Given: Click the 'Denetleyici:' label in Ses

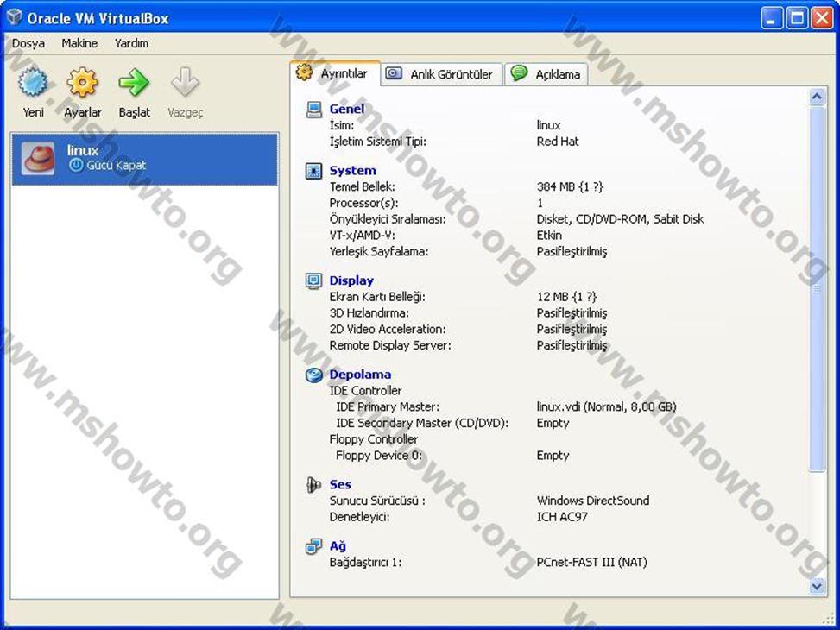Looking at the screenshot, I should 359,517.
